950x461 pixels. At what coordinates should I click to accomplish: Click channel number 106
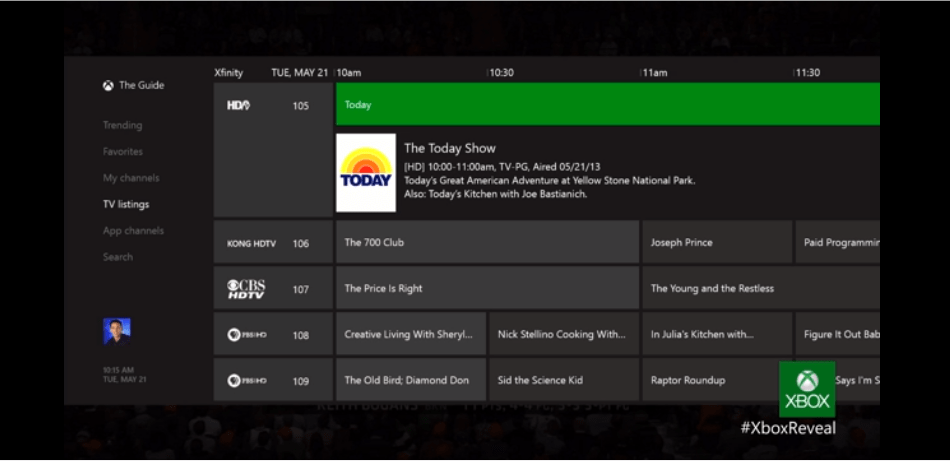pos(301,244)
